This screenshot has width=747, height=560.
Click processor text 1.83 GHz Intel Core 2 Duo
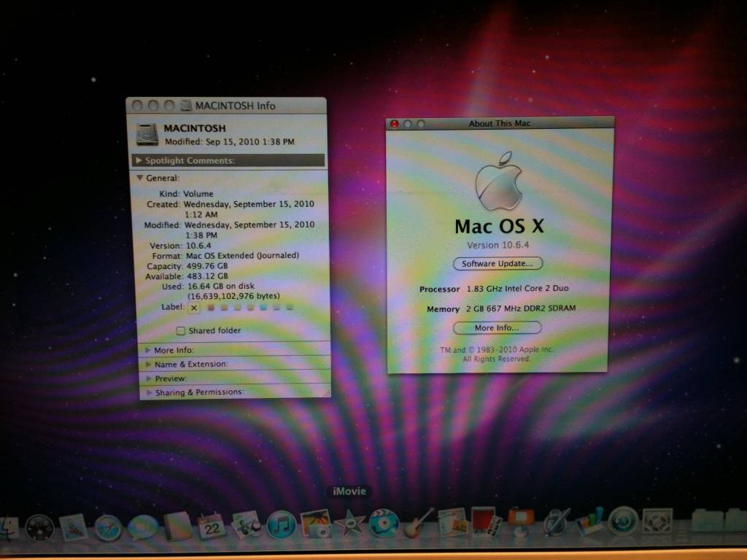coord(517,288)
